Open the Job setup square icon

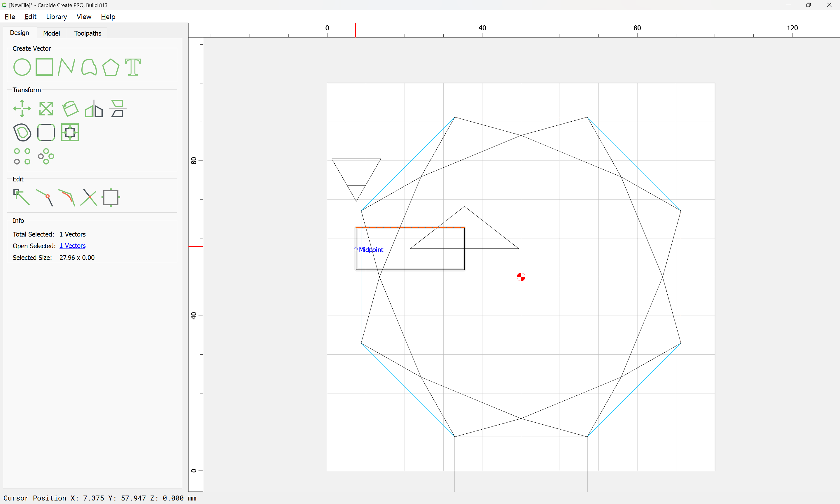click(x=111, y=197)
